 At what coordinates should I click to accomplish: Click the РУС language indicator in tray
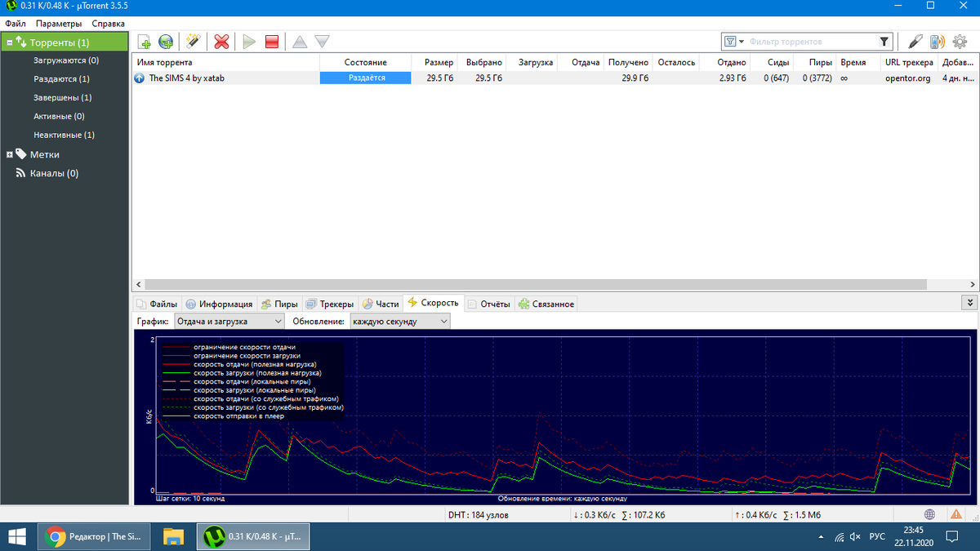[877, 536]
